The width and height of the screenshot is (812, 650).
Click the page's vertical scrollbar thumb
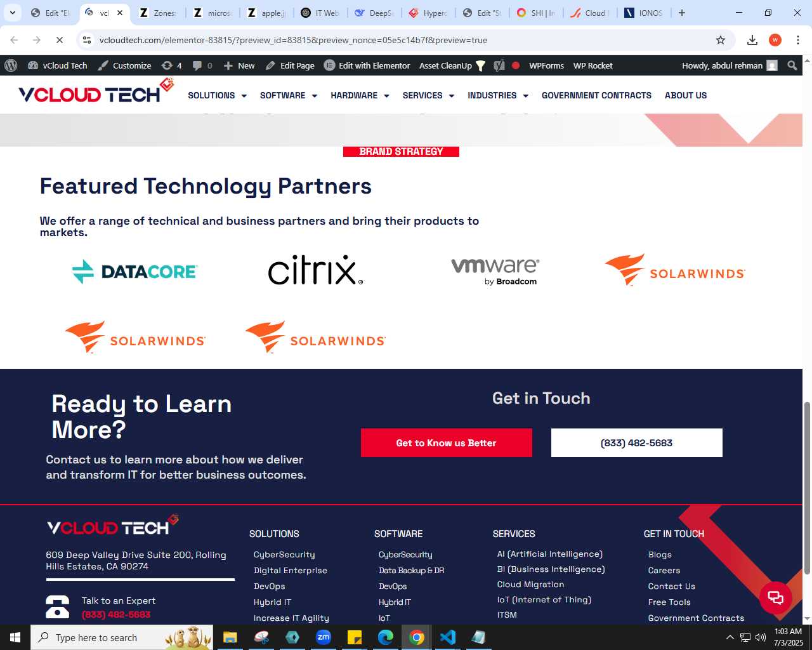(x=807, y=489)
